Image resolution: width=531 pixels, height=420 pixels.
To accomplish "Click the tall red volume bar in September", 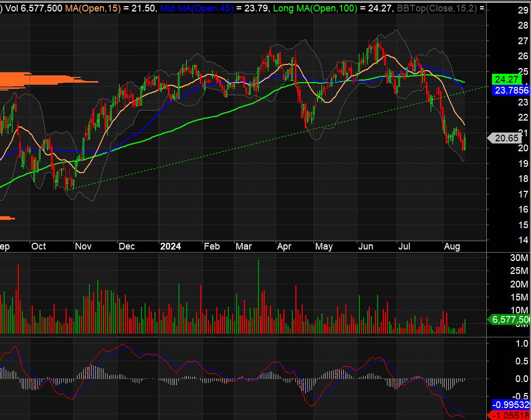I will point(18,299).
